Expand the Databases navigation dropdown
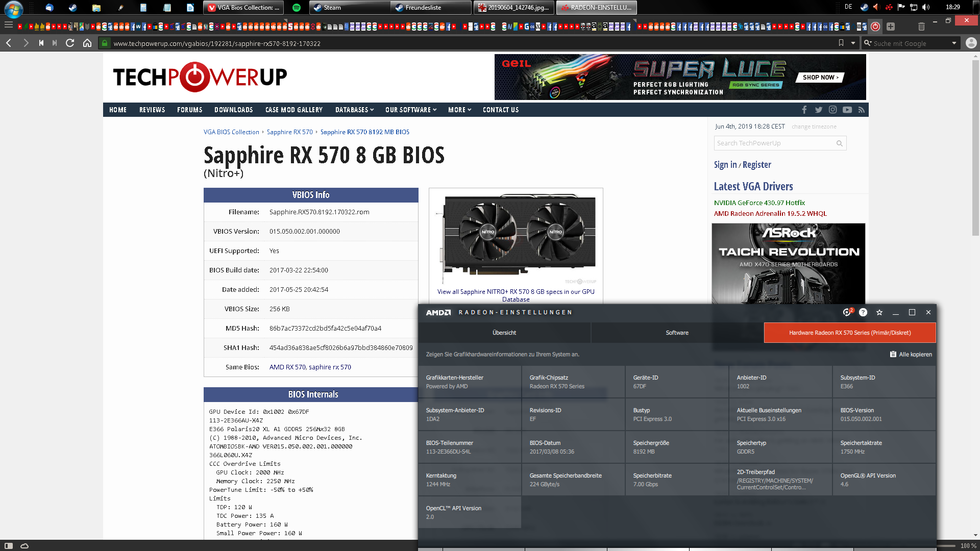 click(354, 110)
